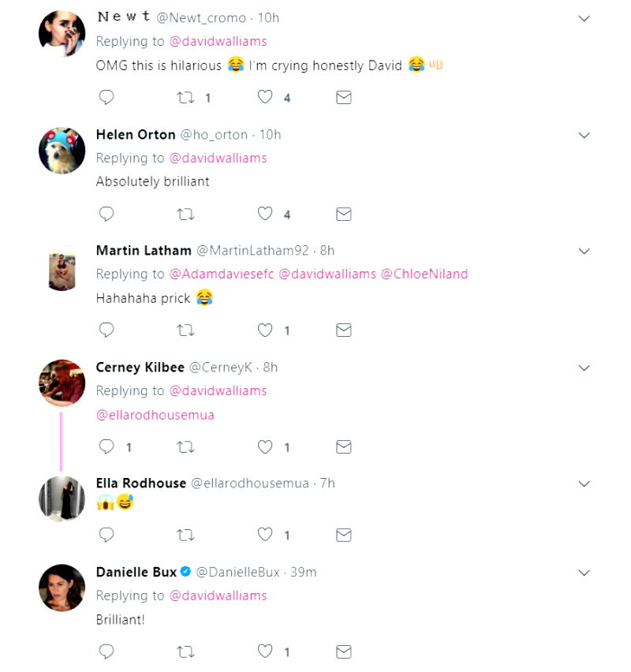Click the @Adamdaviesefc mention link
The width and height of the screenshot is (631, 672).
coord(222,274)
